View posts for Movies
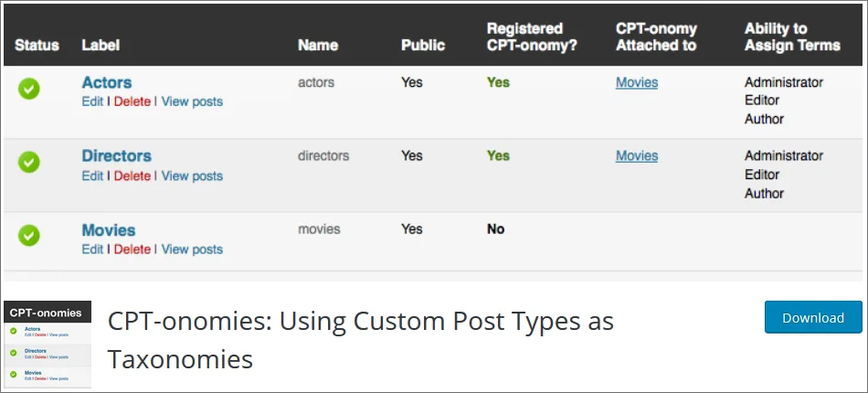868x393 pixels. [192, 250]
